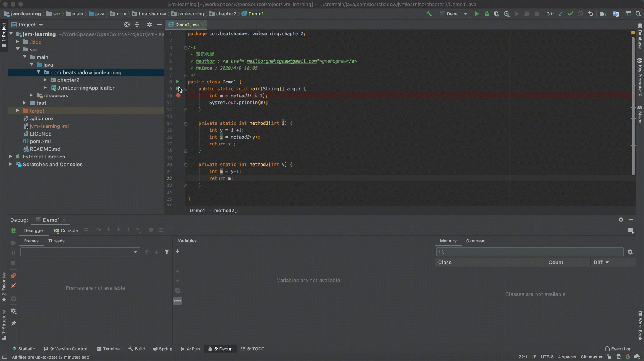Open the Demo1 run configuration dropdown
The height and width of the screenshot is (361, 644).
click(453, 14)
